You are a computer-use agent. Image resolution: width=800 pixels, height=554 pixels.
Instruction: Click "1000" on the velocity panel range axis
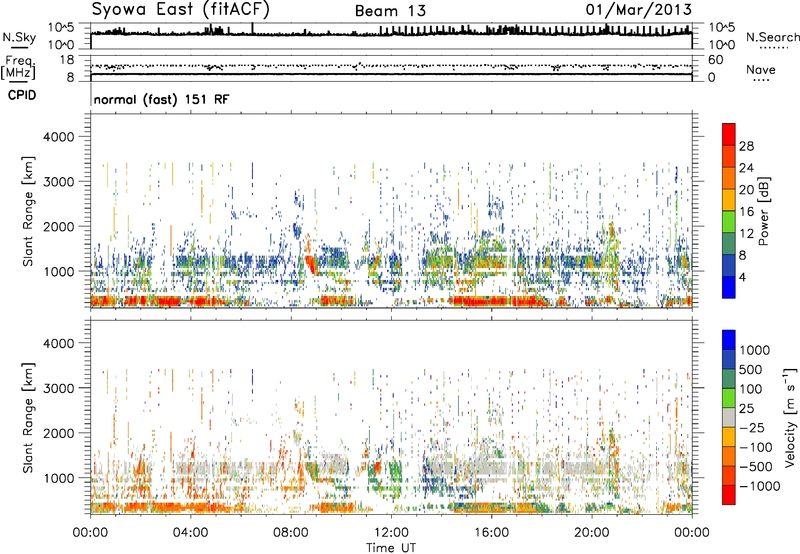[x=59, y=478]
